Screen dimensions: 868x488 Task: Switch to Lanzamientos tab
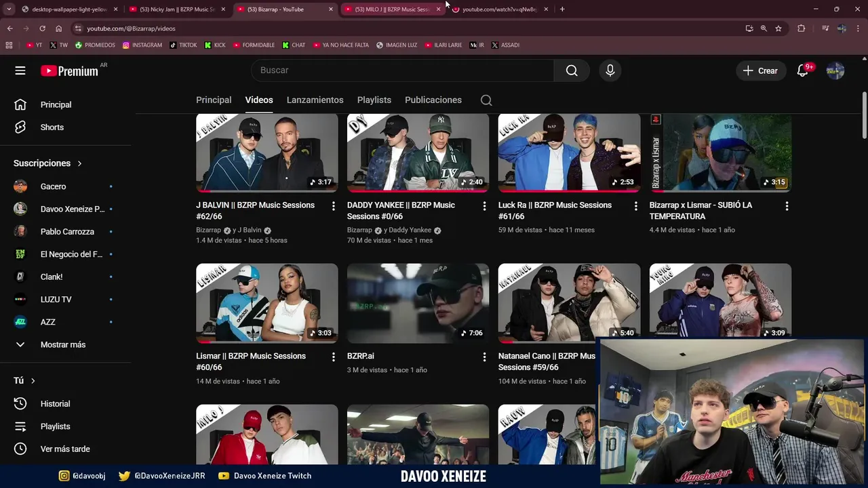315,100
